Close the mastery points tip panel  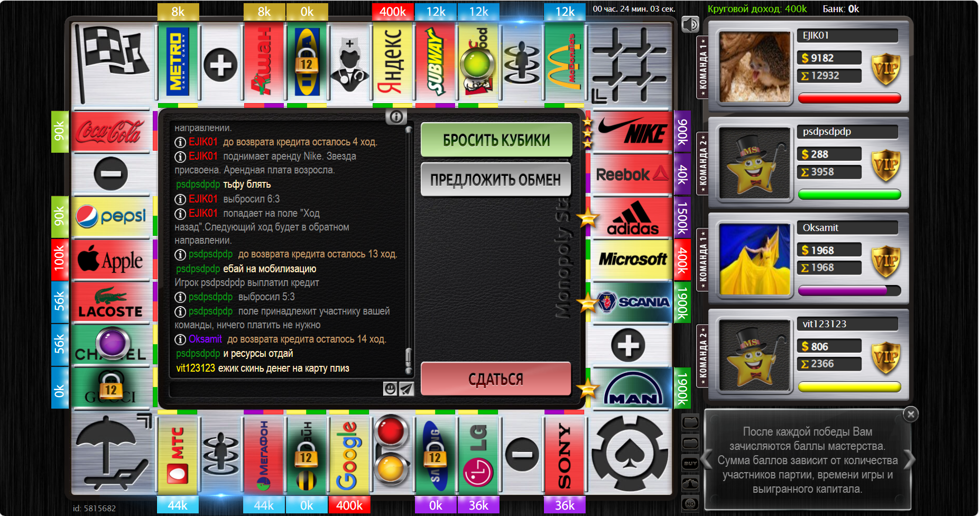coord(911,414)
